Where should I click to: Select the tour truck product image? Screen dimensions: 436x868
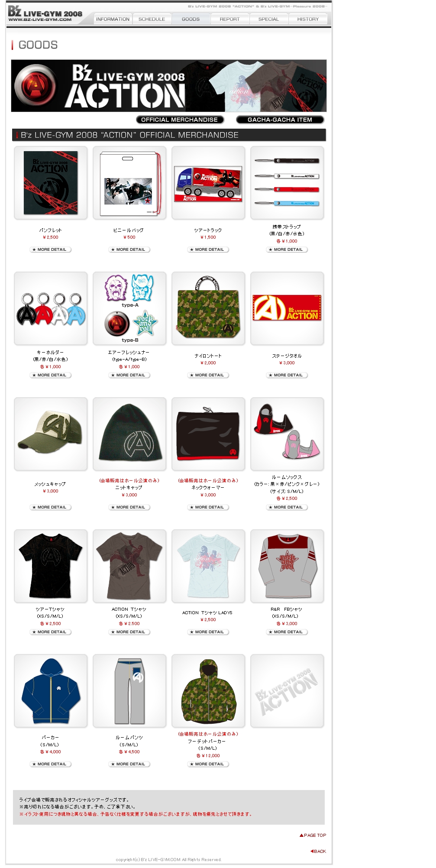[208, 183]
